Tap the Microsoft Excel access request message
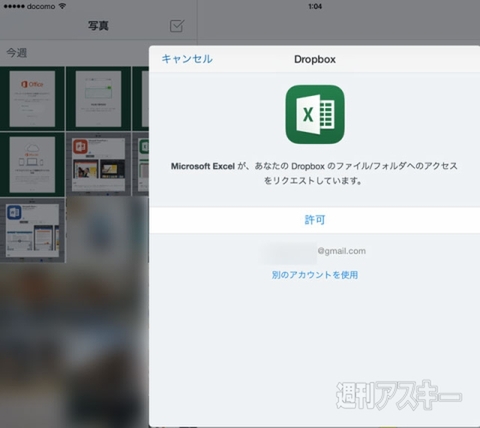This screenshot has height=428, width=480. coord(314,173)
